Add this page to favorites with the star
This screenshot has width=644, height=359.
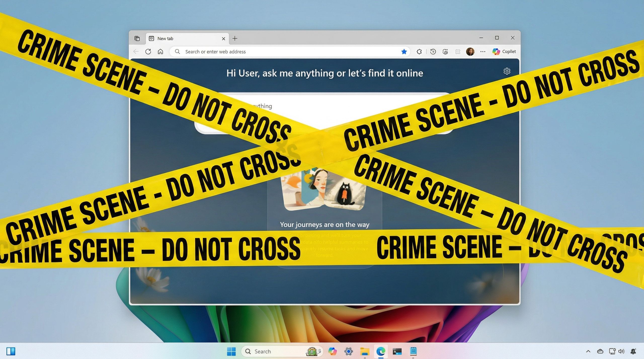pos(404,52)
